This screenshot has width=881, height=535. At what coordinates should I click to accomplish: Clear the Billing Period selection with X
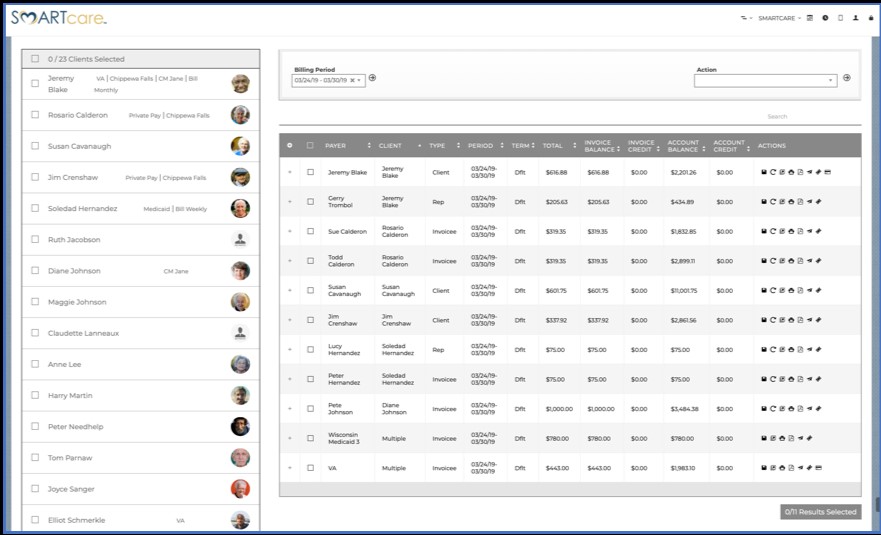[352, 80]
